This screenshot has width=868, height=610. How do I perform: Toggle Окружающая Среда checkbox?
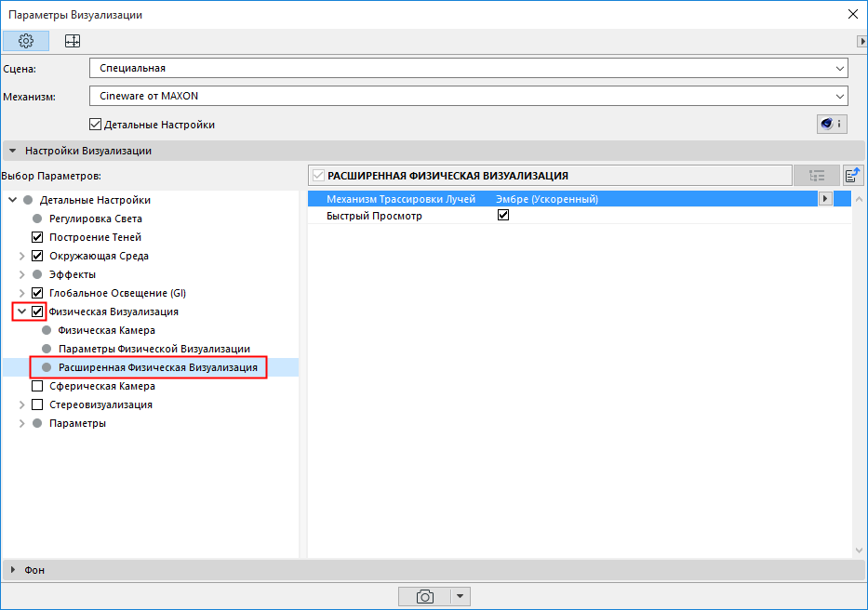pos(37,256)
